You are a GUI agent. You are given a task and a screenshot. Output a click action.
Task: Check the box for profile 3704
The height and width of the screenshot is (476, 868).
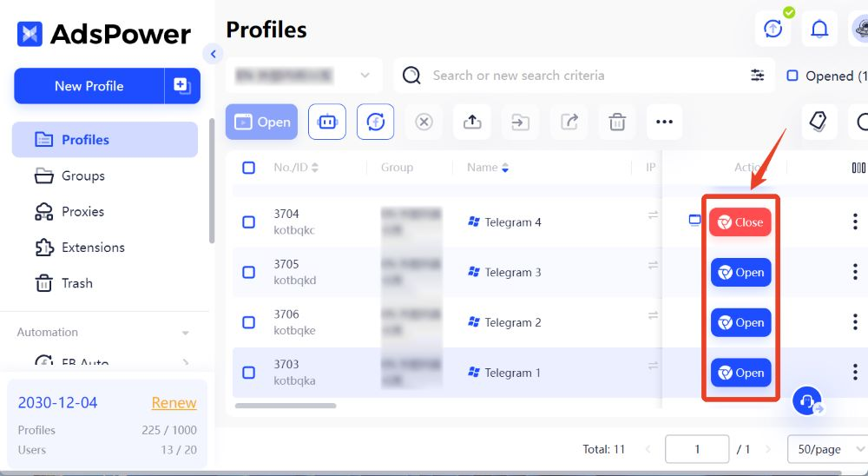[x=248, y=222]
